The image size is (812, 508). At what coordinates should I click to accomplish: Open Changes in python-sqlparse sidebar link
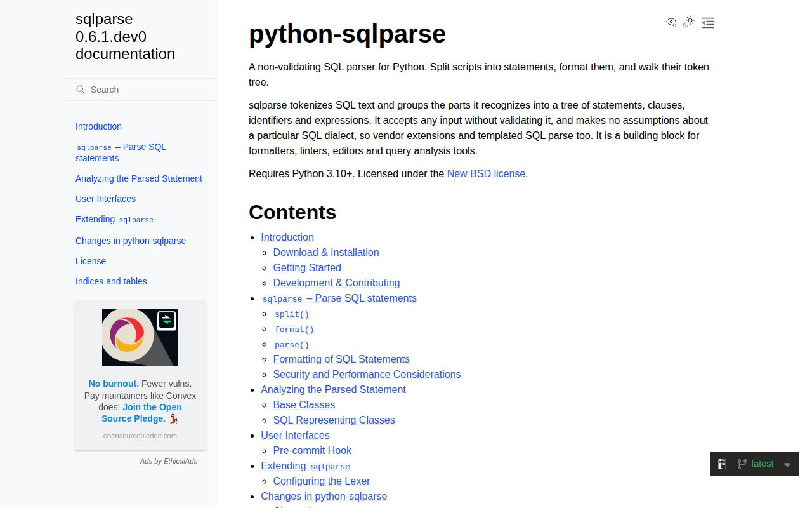tap(131, 241)
